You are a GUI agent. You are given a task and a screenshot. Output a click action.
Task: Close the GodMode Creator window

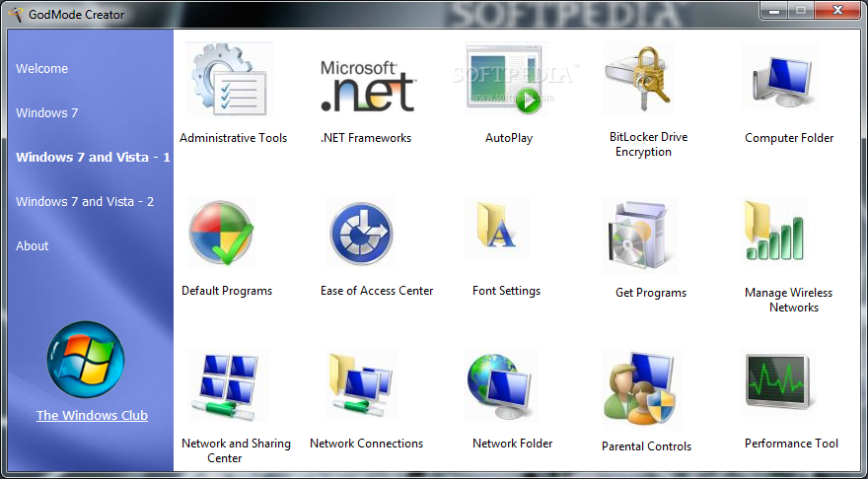pyautogui.click(x=837, y=10)
